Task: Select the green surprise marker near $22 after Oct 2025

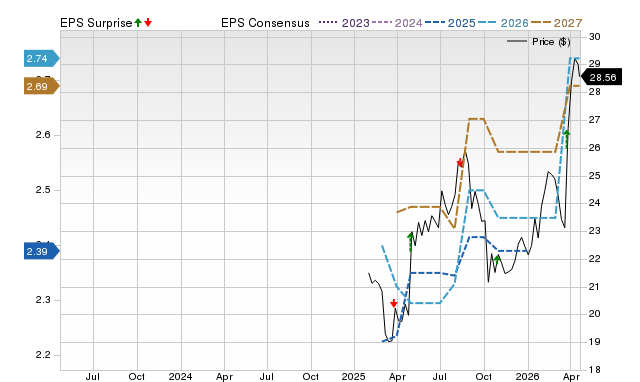Action: pyautogui.click(x=497, y=261)
